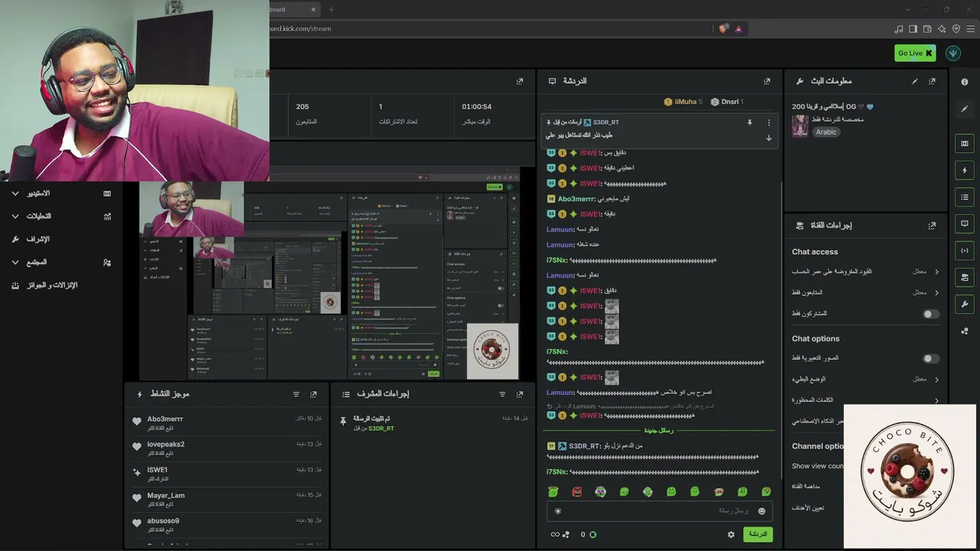Click the list icon in the right rail
Image resolution: width=980 pixels, height=551 pixels.
[965, 197]
